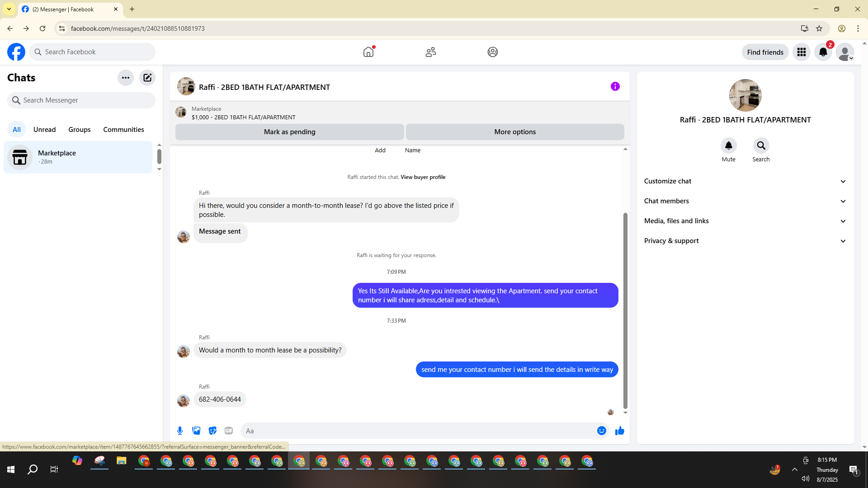Viewport: 868px width, 488px height.
Task: Open Windows taskbar search
Action: 33,469
